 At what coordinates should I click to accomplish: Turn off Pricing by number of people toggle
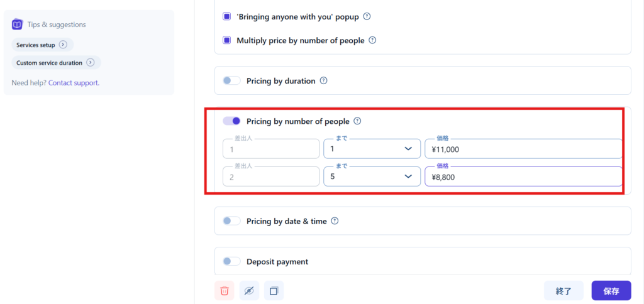231,121
